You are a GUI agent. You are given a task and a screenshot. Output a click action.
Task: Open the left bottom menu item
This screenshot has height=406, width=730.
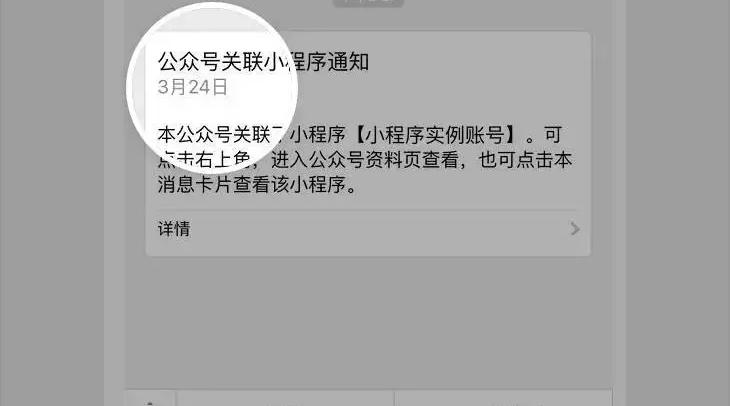[285, 399]
